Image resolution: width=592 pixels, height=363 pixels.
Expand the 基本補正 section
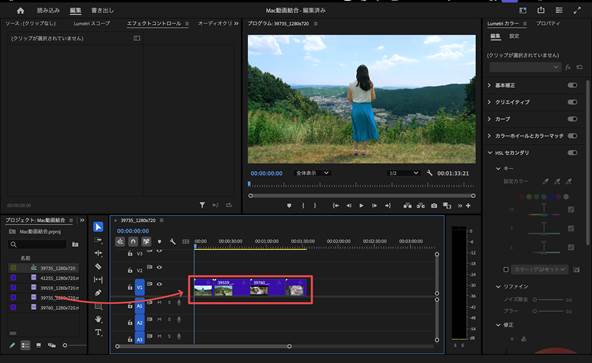[489, 85]
